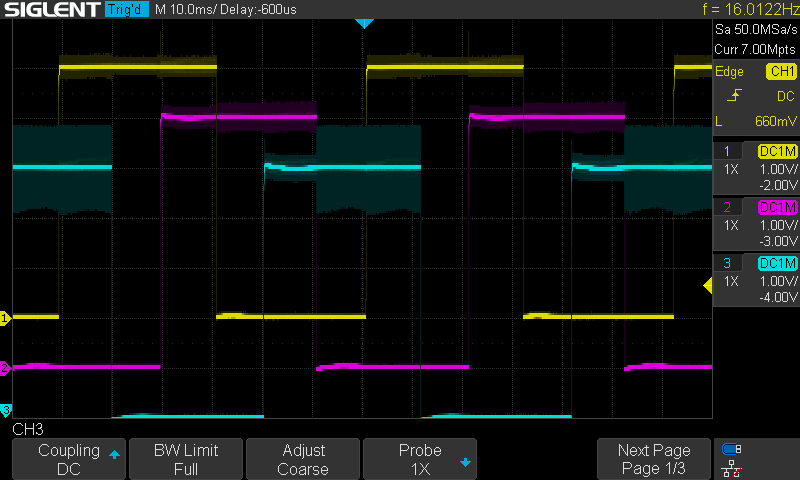Click the frequency f = 16.0122Hz readout
This screenshot has width=800, height=480.
[x=751, y=9]
